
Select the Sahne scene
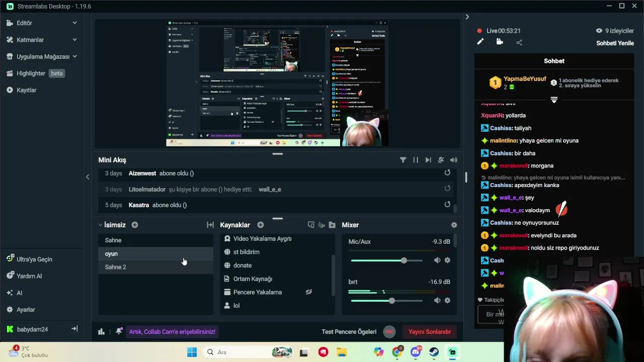click(155, 240)
